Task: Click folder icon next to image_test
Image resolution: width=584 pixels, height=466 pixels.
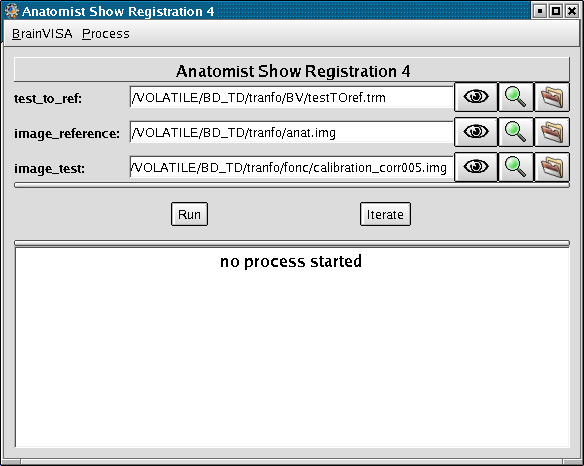Action: (552, 167)
